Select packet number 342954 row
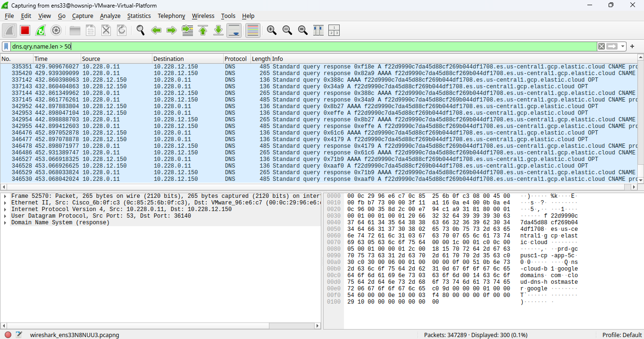 coord(318,119)
